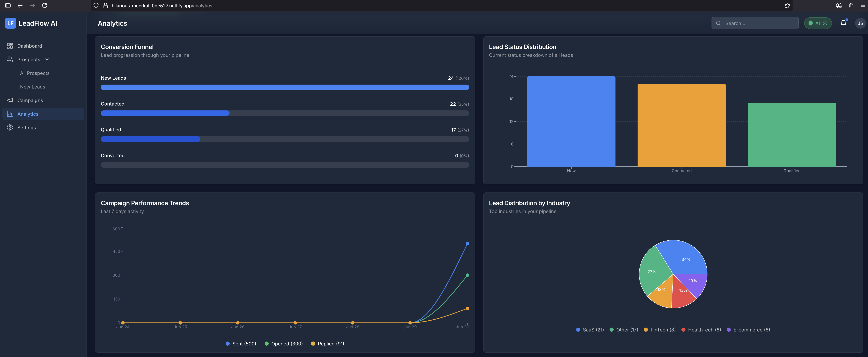
Task: Click the Campaigns megaphone icon
Action: (10, 100)
